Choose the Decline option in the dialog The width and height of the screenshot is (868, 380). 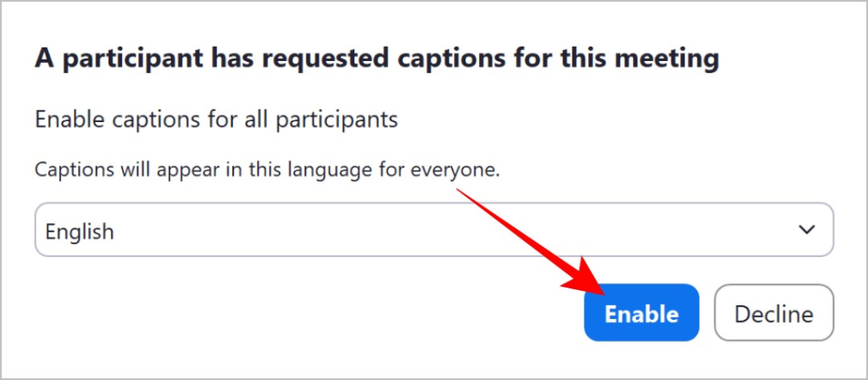(x=774, y=312)
